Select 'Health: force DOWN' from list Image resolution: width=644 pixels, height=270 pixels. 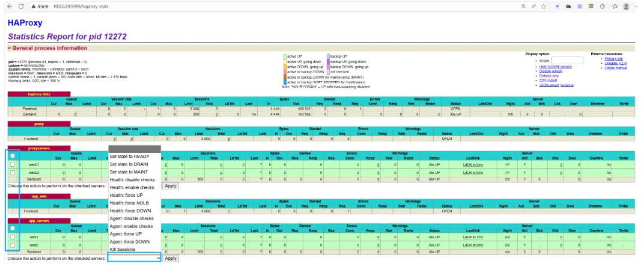click(x=130, y=211)
